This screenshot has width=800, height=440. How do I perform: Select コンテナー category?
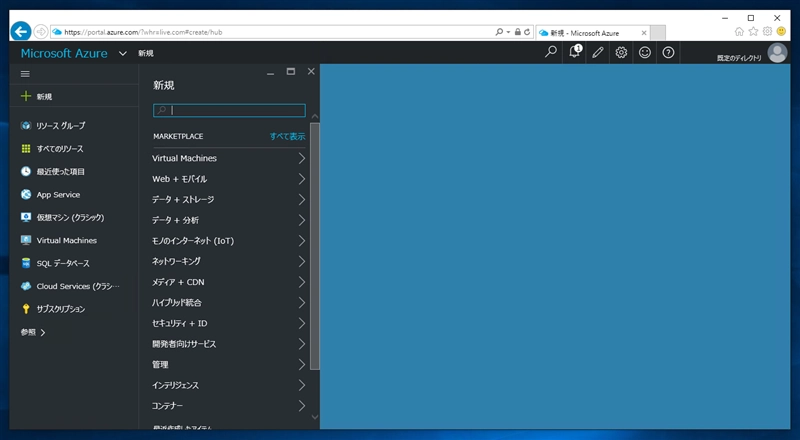[x=229, y=406]
